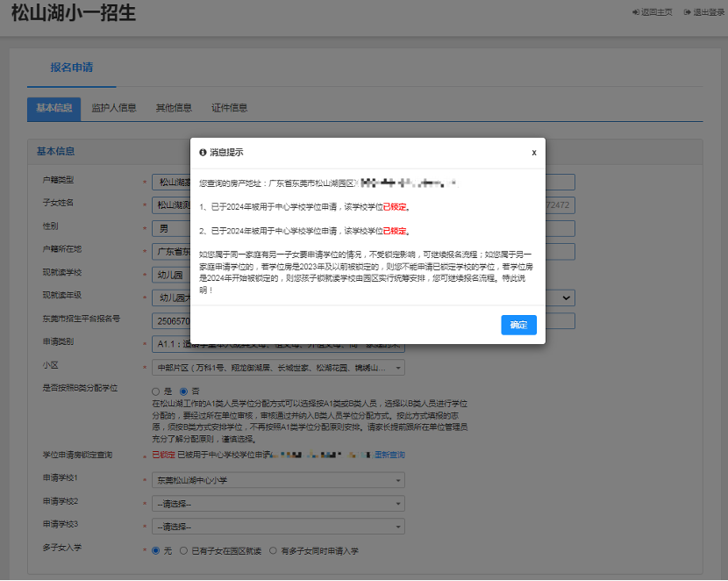Go to the 证件信息 tab

point(229,108)
